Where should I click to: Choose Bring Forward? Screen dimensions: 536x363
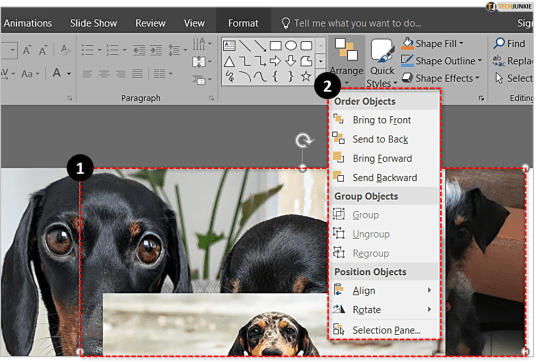click(x=384, y=158)
